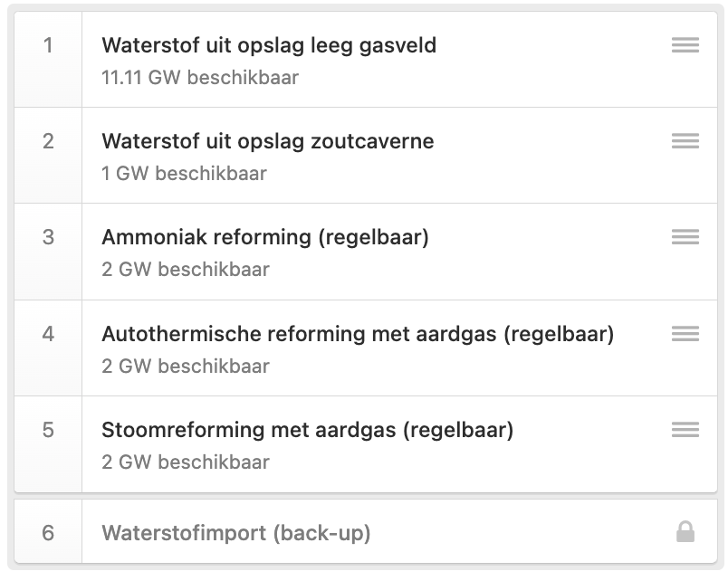Select Autothermische reforming met aardgas title
This screenshot has width=728, height=581.
click(x=358, y=334)
